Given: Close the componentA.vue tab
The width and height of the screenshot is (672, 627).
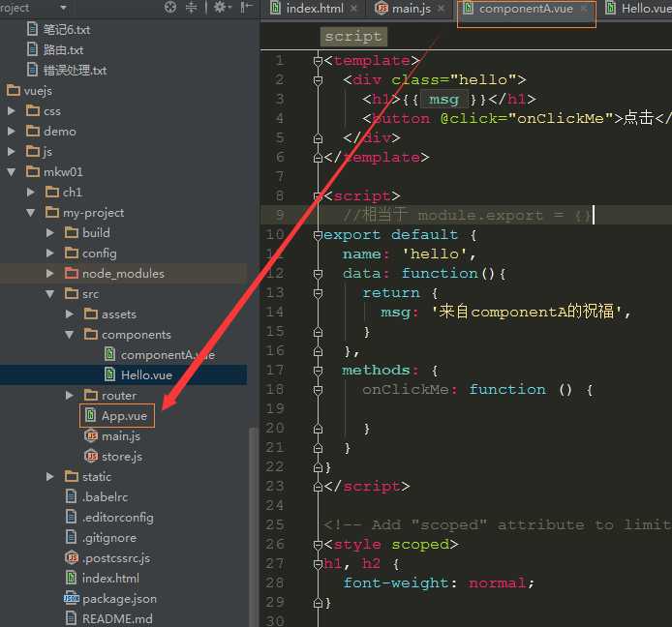Looking at the screenshot, I should click(583, 9).
